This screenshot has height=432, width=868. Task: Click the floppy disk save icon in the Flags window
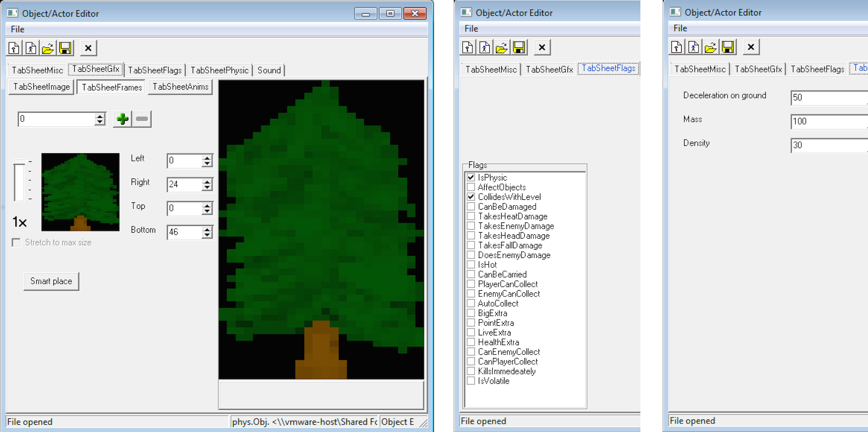pos(519,47)
